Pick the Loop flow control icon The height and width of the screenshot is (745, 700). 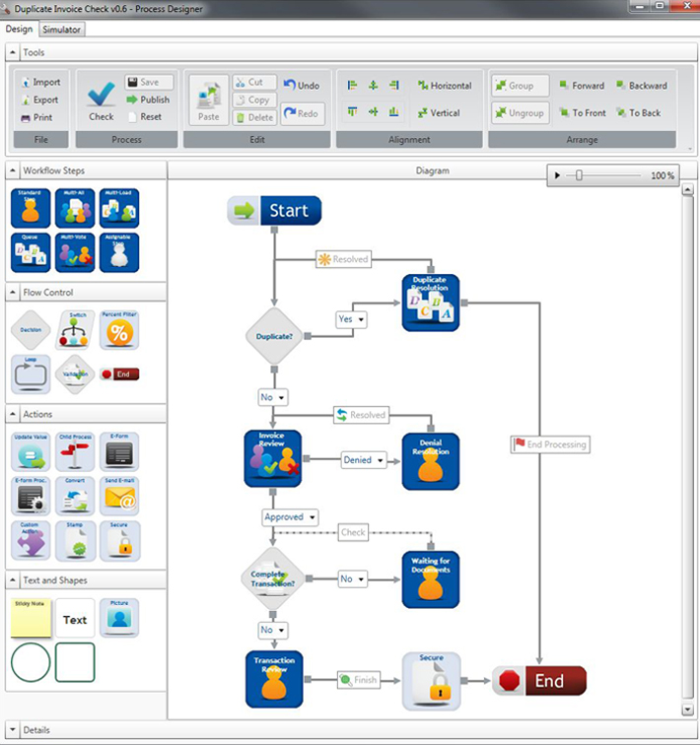pyautogui.click(x=31, y=373)
